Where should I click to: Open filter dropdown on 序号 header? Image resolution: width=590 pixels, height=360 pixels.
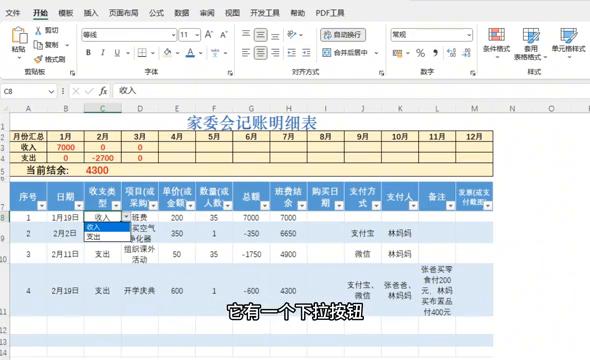42,205
